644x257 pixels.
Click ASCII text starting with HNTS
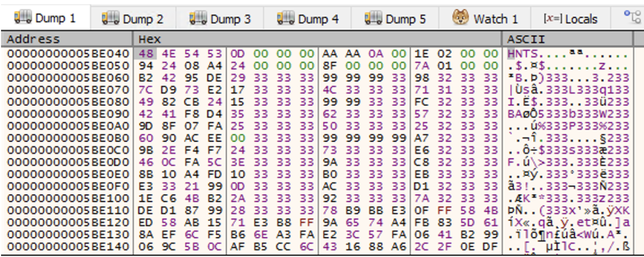tap(569, 54)
